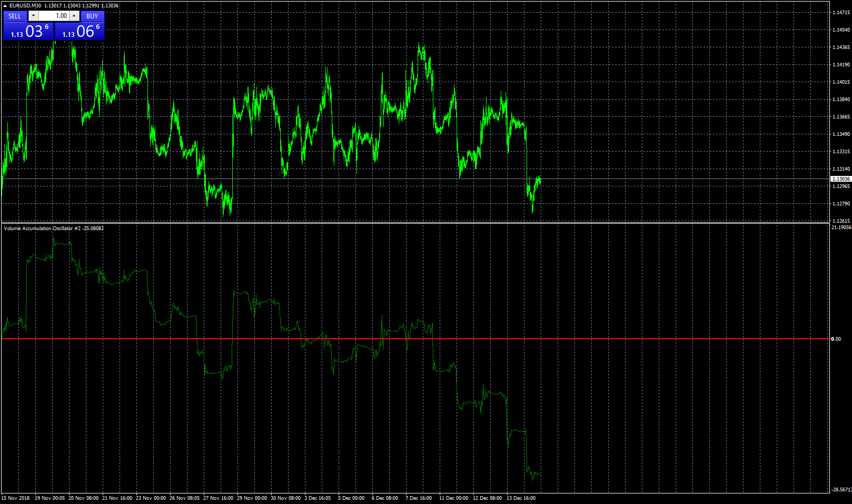Viewport: 852px width, 504px height.
Task: Select Volume Accumulation Oscillator #2 indicator label
Action: point(54,229)
